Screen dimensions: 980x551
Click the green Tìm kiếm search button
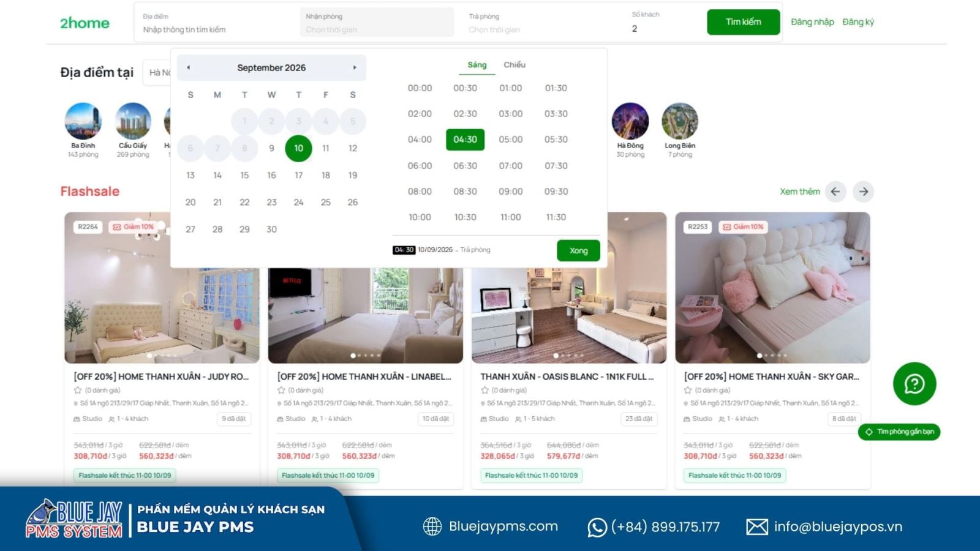[744, 22]
